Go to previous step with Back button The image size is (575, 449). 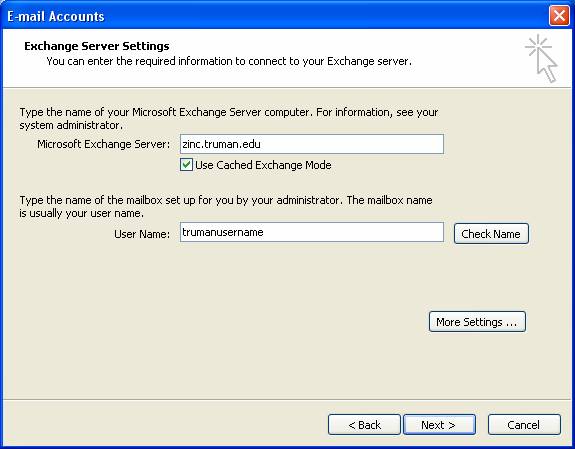(364, 425)
